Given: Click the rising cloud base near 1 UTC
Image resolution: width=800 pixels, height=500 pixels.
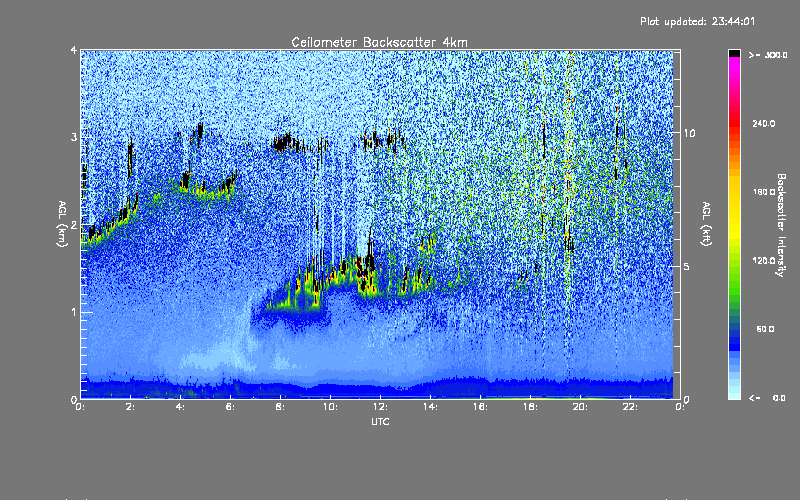Looking at the screenshot, I should point(110,222).
